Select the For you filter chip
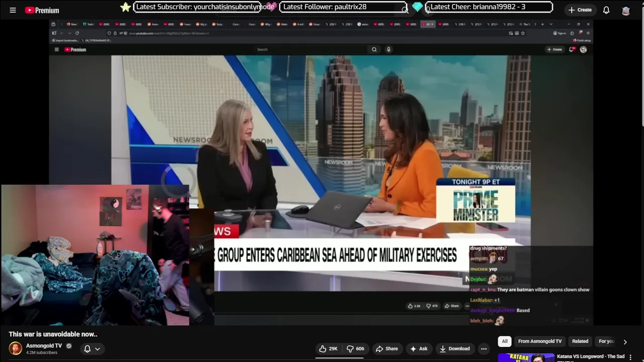644x362 pixels. 606,341
